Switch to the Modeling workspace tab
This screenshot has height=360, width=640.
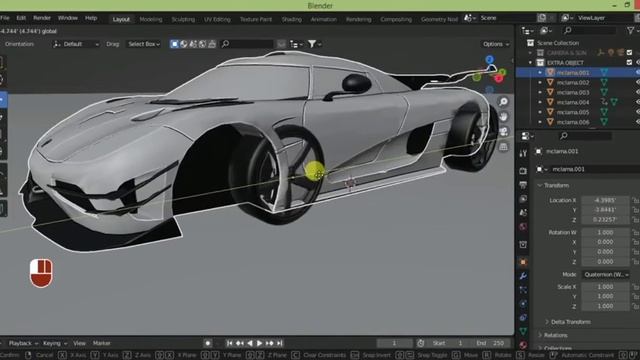pyautogui.click(x=151, y=19)
